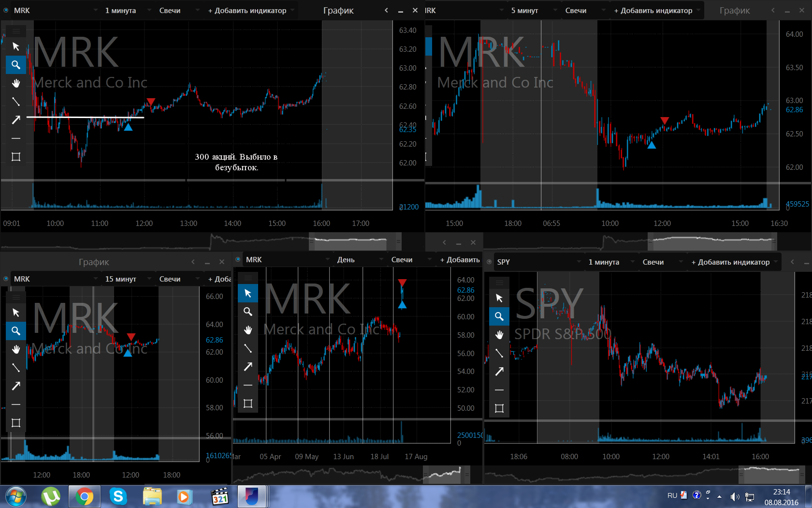Pick the arrow line tool in the 1-minute MRK chart
812x508 pixels.
click(16, 120)
